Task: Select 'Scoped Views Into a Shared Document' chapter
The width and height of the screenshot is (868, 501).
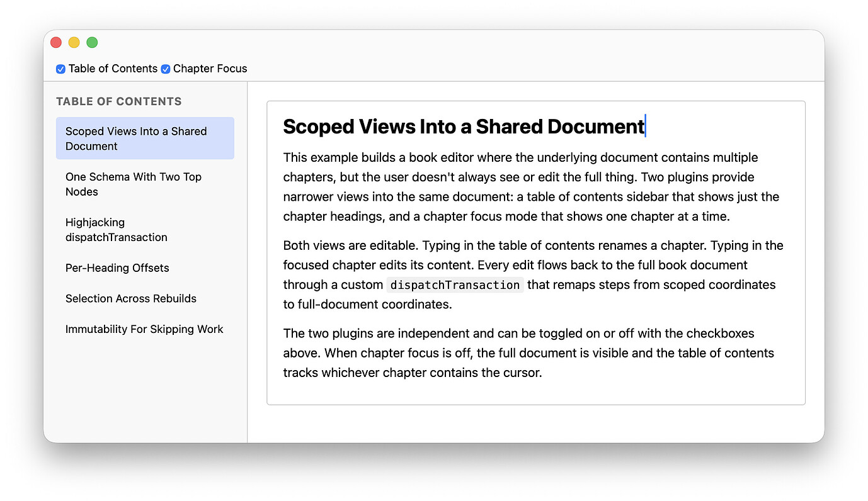Action: [136, 138]
